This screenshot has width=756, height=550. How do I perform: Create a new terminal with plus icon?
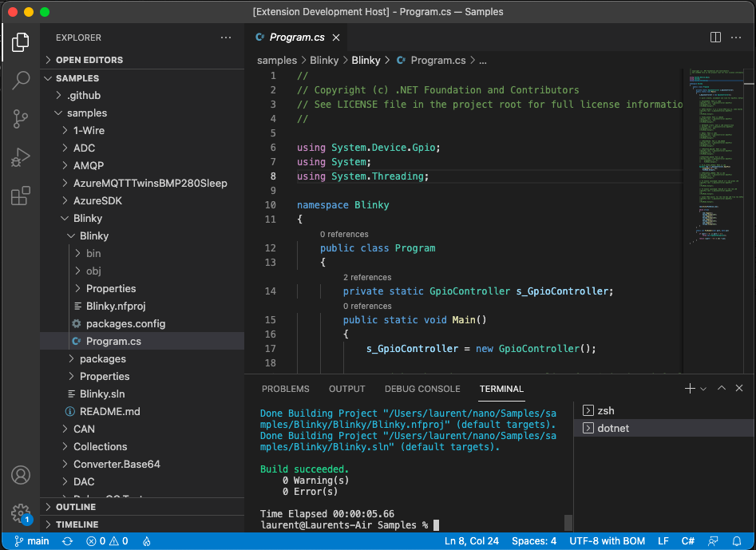(690, 389)
